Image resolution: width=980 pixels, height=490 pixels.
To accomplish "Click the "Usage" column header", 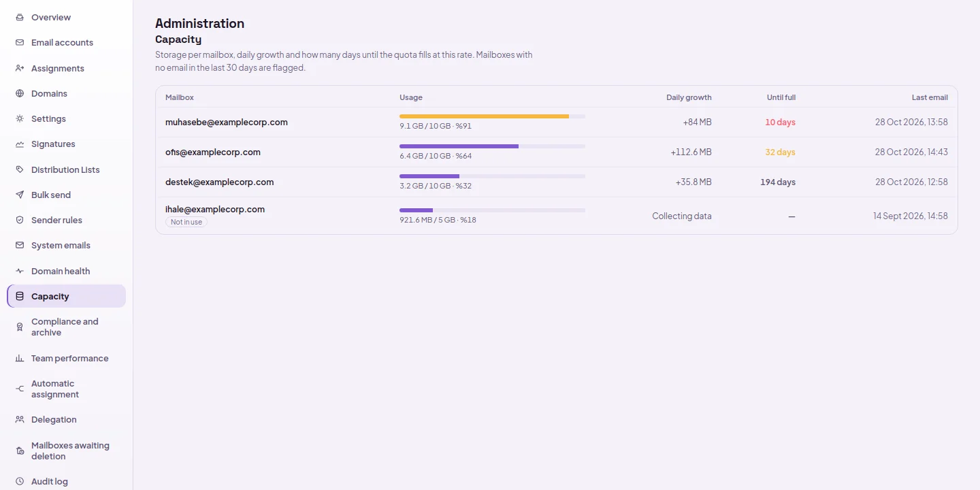I will [411, 97].
